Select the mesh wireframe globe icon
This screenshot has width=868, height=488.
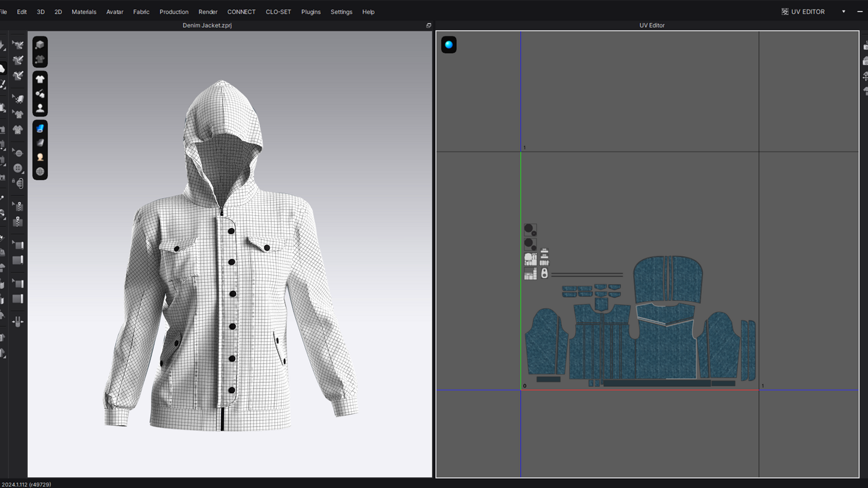click(x=40, y=172)
